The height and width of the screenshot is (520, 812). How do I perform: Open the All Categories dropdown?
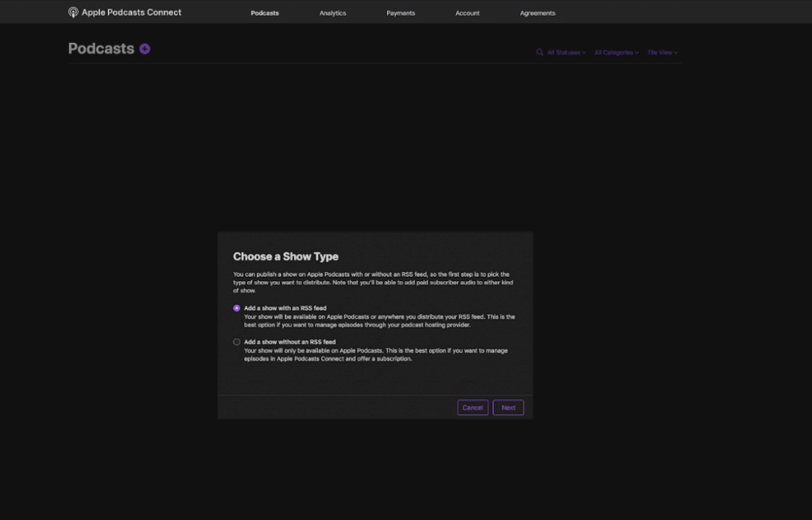tap(616, 52)
